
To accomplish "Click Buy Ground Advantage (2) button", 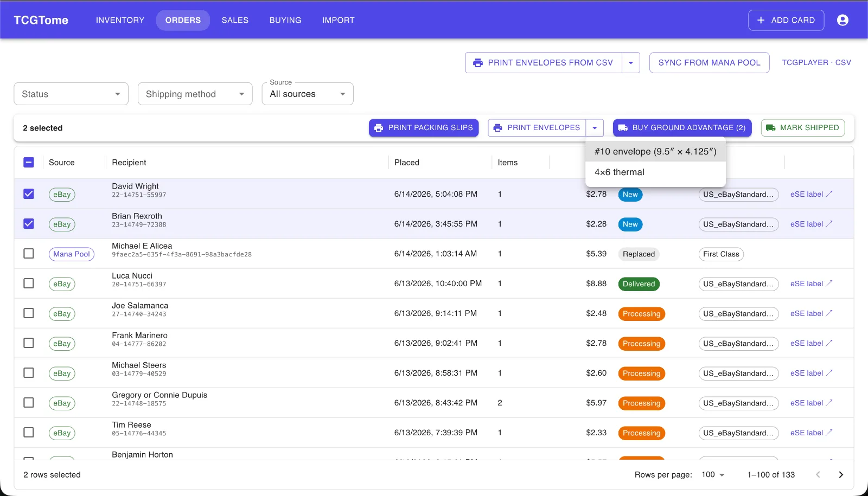I will pyautogui.click(x=682, y=128).
